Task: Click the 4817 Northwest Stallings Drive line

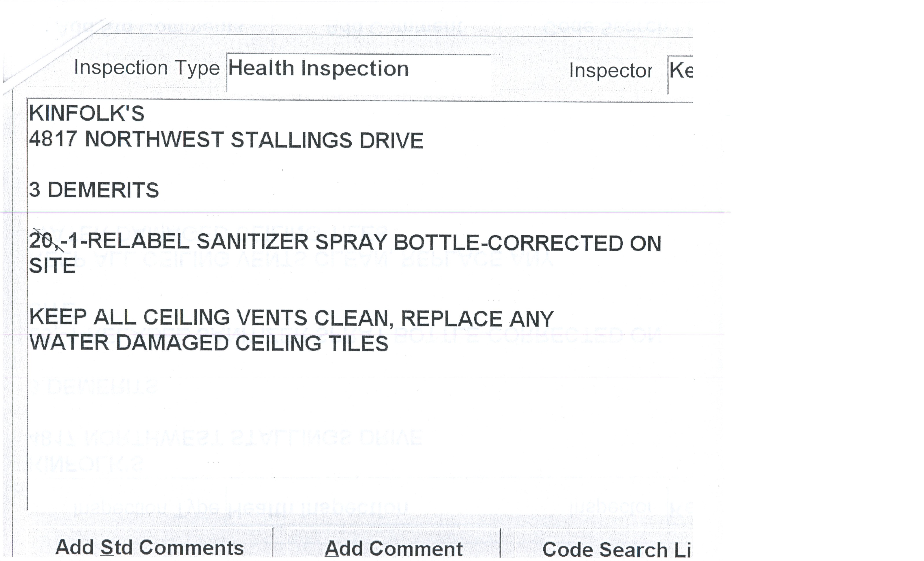Action: click(x=226, y=140)
